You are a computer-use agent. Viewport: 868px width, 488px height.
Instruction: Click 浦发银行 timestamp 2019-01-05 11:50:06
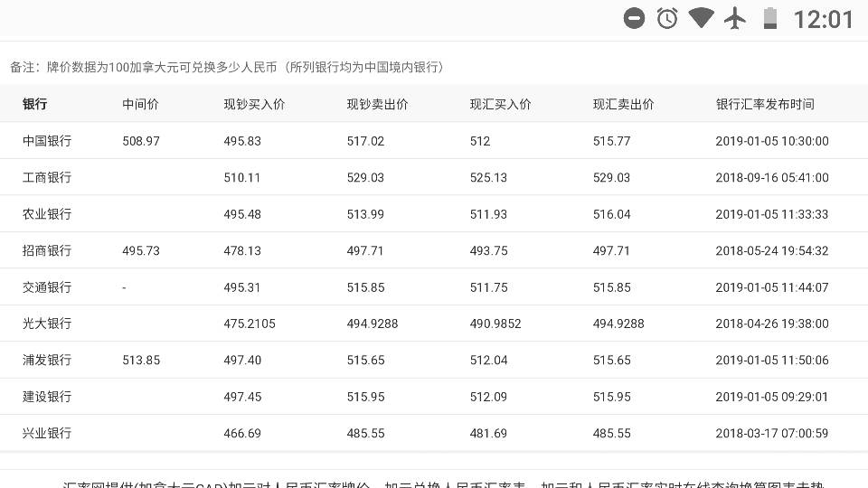pyautogui.click(x=772, y=361)
